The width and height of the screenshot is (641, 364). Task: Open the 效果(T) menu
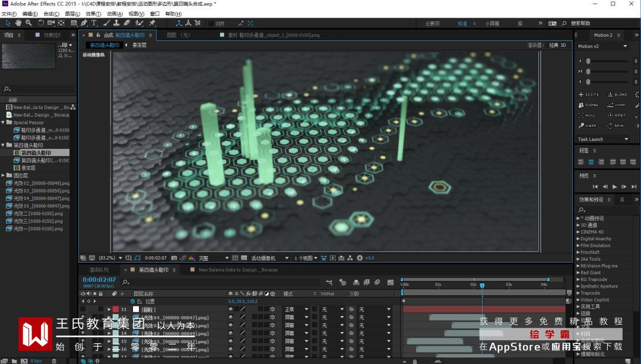93,14
